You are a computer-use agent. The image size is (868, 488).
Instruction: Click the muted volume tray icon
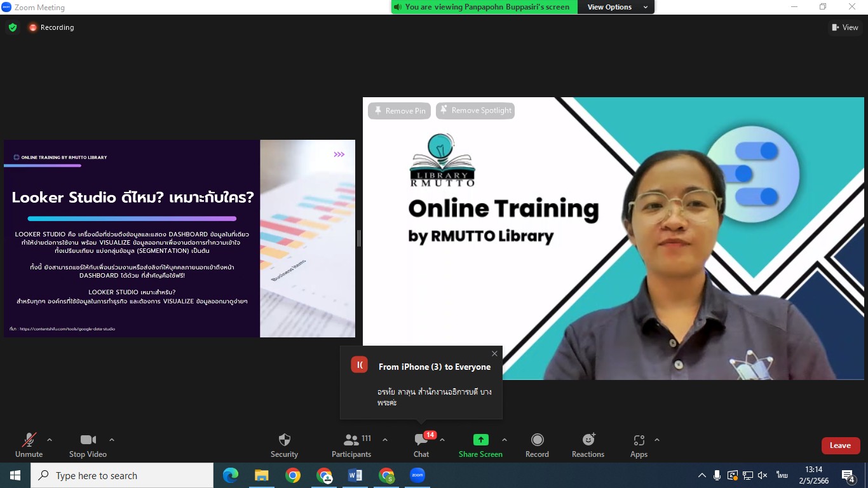pyautogui.click(x=763, y=475)
